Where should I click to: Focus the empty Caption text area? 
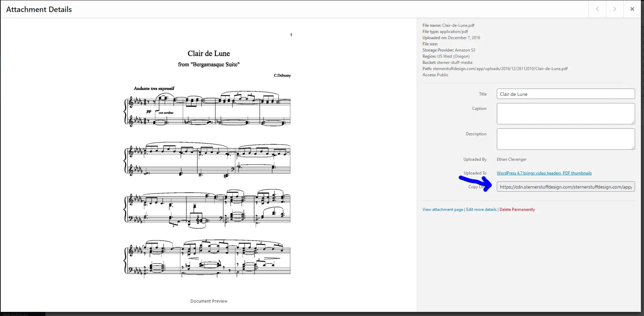[565, 113]
